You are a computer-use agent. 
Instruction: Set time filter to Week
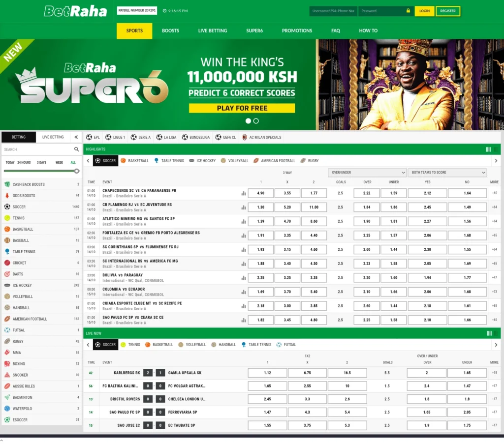point(59,162)
